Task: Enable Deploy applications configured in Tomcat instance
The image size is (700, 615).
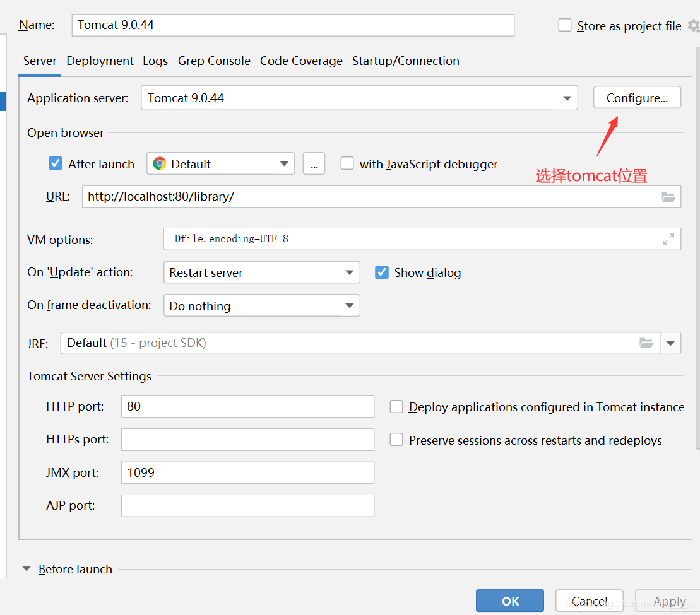Action: pos(396,407)
